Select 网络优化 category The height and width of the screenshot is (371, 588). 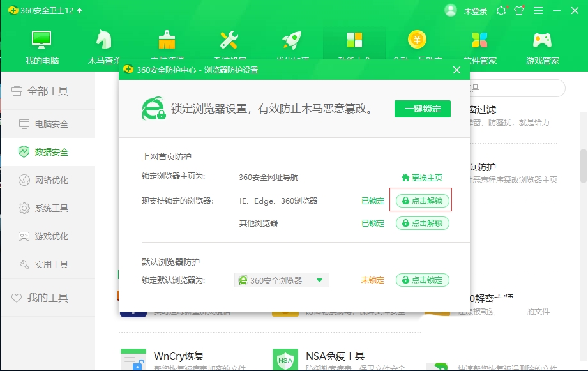click(48, 180)
